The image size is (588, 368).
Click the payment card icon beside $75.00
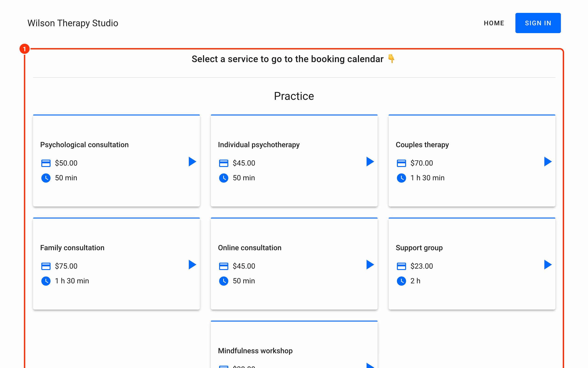click(x=46, y=266)
